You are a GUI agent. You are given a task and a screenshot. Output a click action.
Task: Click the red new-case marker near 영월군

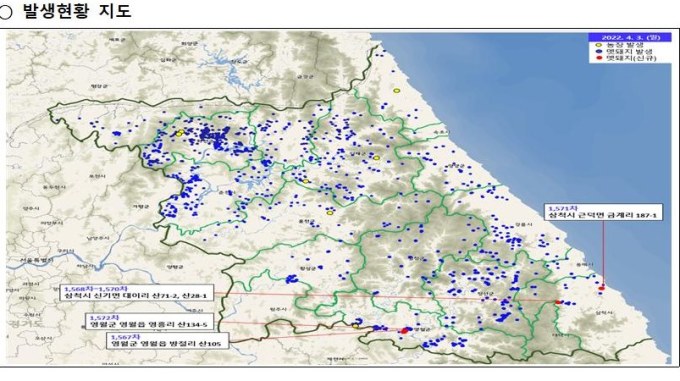click(x=405, y=331)
